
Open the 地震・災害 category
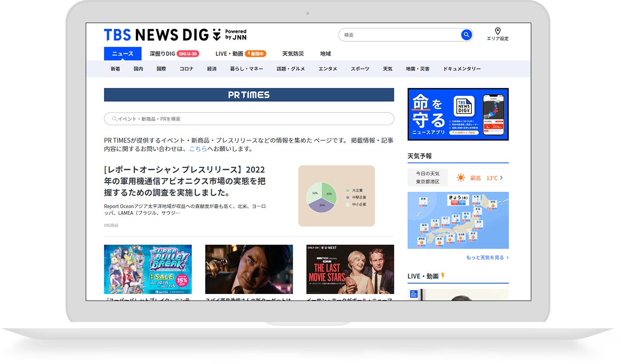pyautogui.click(x=418, y=69)
